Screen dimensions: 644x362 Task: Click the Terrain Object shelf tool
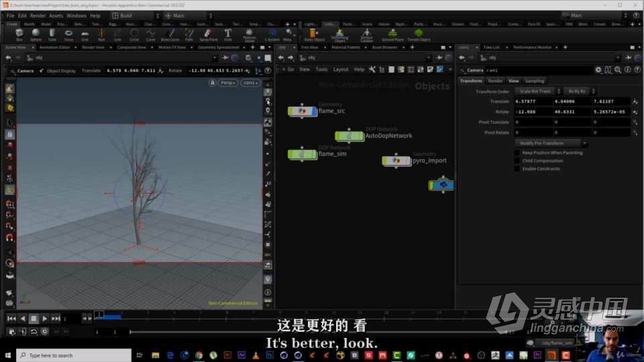[x=419, y=34]
